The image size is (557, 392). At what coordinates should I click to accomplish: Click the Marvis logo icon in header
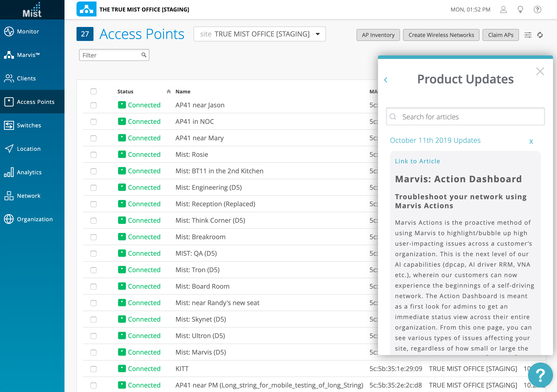pyautogui.click(x=86, y=9)
